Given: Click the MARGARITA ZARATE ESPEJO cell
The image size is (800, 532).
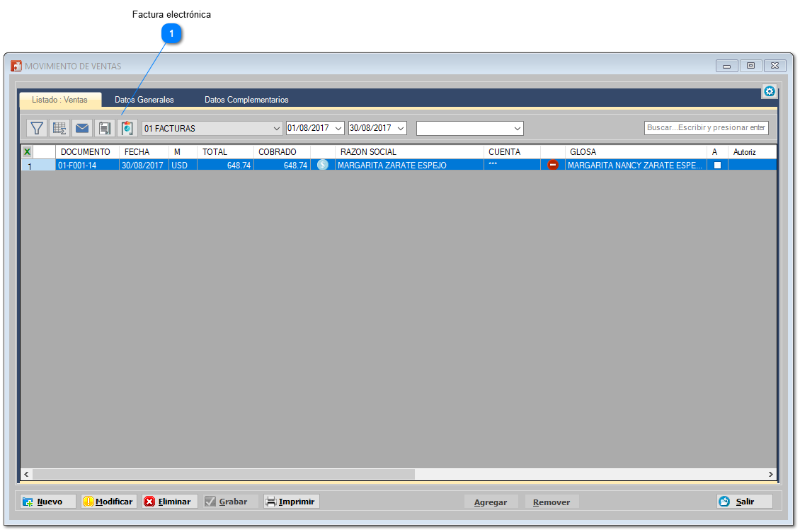Looking at the screenshot, I should pos(410,165).
